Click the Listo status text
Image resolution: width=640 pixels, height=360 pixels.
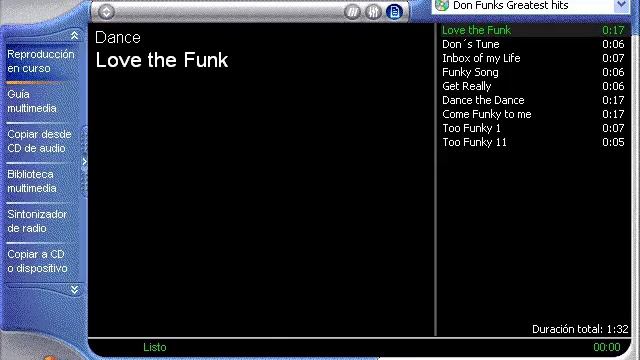(x=155, y=347)
